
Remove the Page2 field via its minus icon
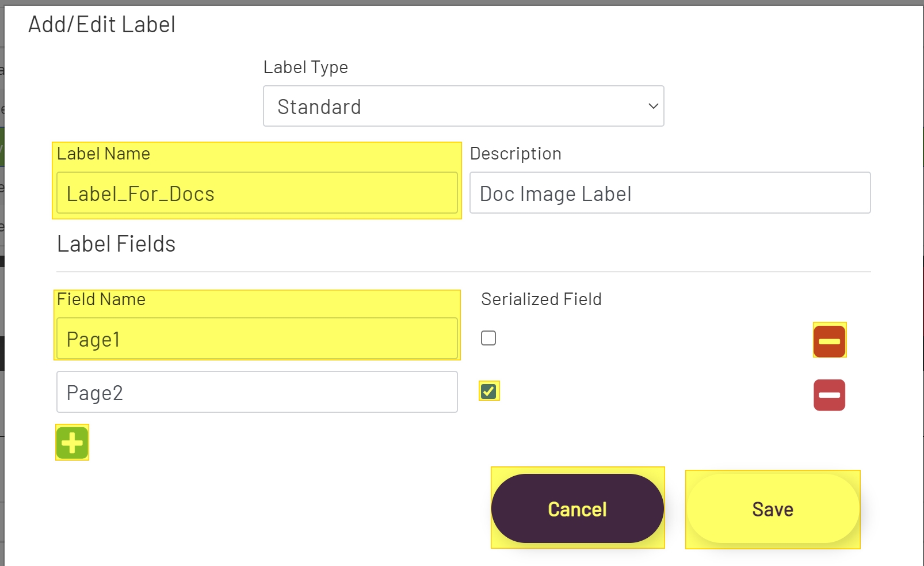pyautogui.click(x=829, y=395)
